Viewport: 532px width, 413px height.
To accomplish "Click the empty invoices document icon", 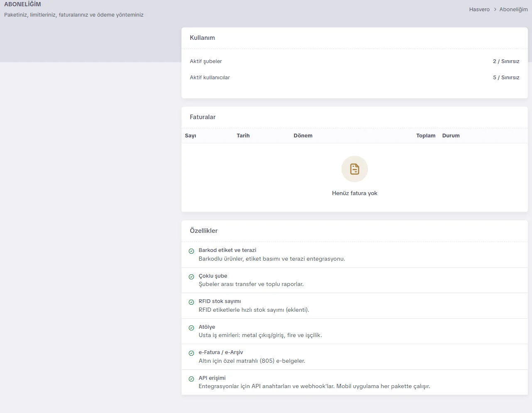I will 355,169.
